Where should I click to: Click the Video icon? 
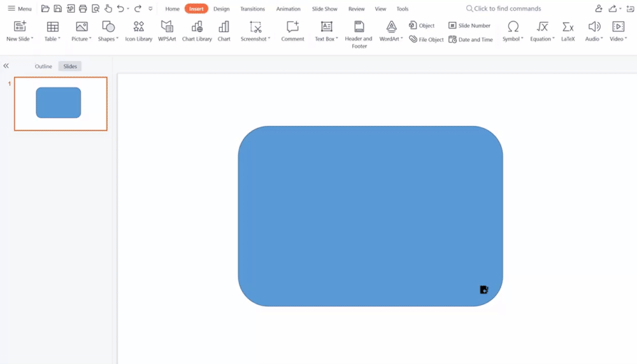tap(619, 27)
